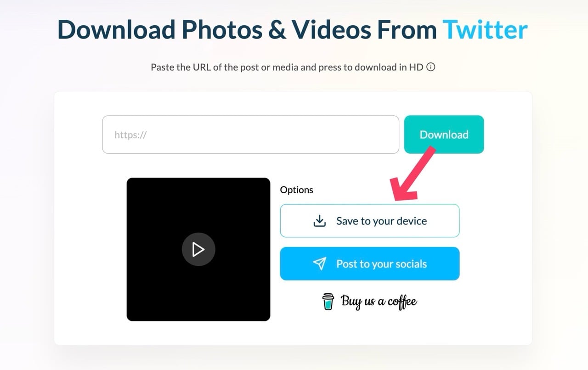
Task: Focus the https:// URL input field
Action: [250, 135]
